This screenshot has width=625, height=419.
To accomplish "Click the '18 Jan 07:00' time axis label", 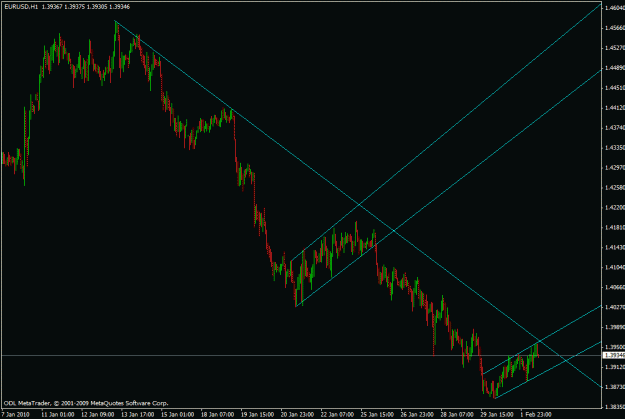I will pos(217,415).
